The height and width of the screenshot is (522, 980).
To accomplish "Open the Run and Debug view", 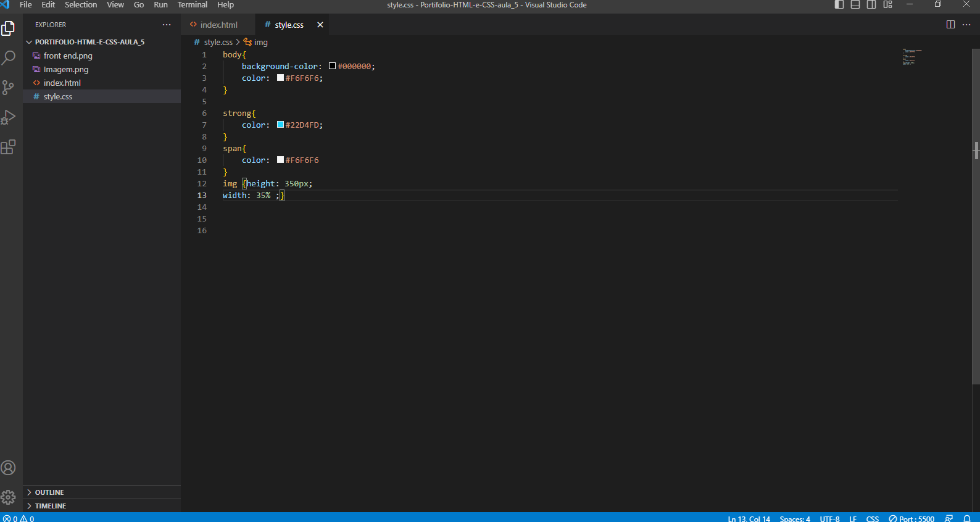I will pos(9,117).
